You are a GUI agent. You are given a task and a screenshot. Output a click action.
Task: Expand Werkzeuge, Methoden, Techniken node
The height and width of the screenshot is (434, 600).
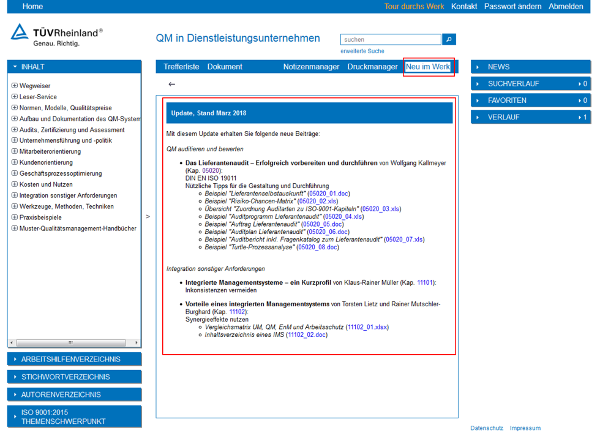tap(14, 206)
